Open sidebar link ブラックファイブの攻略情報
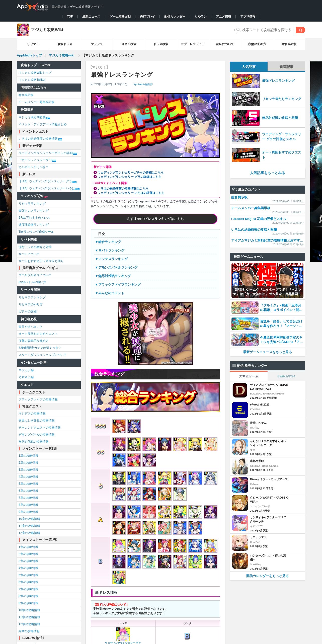Viewport: 322px width, 644px height. pos(38,399)
